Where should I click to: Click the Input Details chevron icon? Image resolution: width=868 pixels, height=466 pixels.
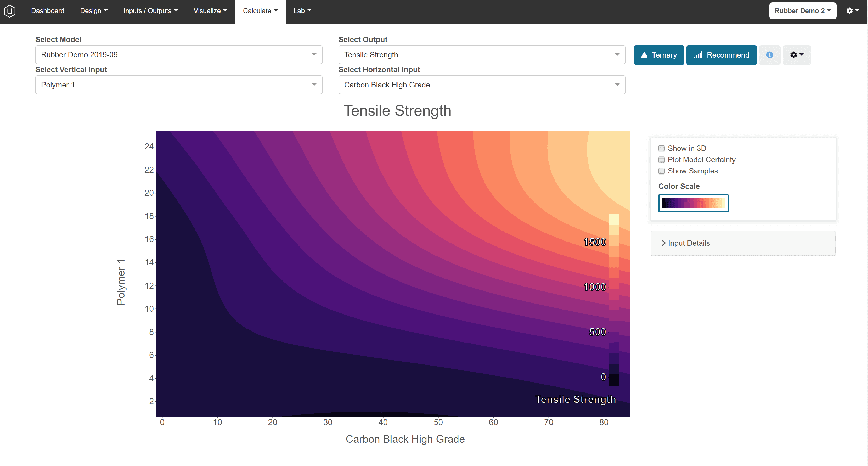663,243
